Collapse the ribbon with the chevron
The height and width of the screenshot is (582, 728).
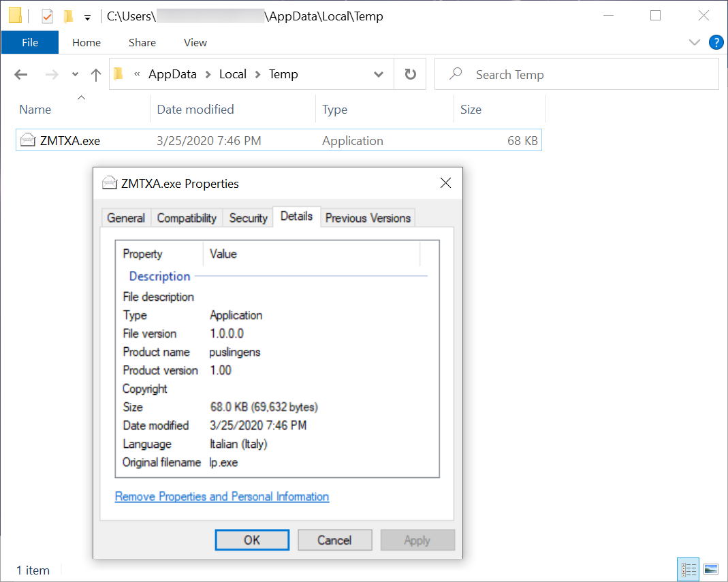[x=694, y=42]
